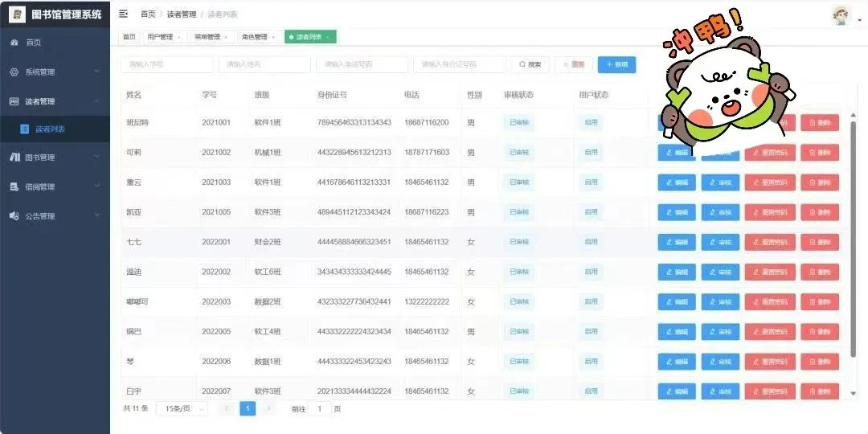Focus the phone number search field
Viewport: 868px width, 434px height.
point(362,65)
